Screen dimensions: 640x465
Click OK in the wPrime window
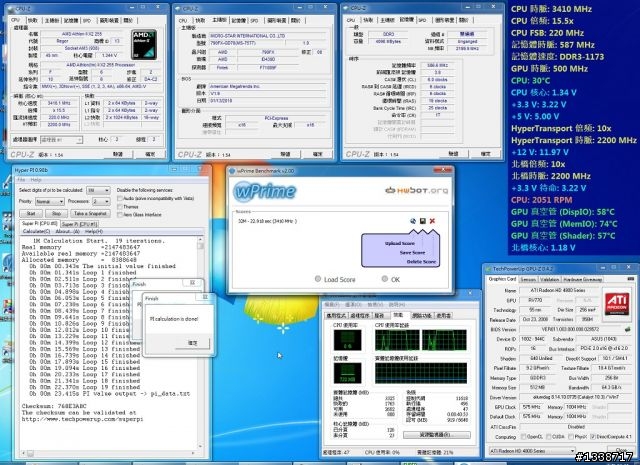point(391,279)
